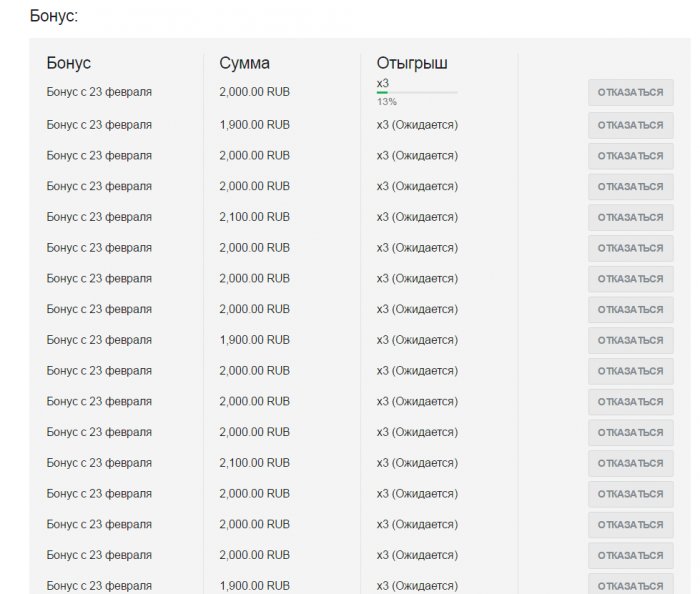Click x3 (Ожидается) in the second row
Image resolution: width=700 pixels, height=594 pixels.
click(417, 125)
